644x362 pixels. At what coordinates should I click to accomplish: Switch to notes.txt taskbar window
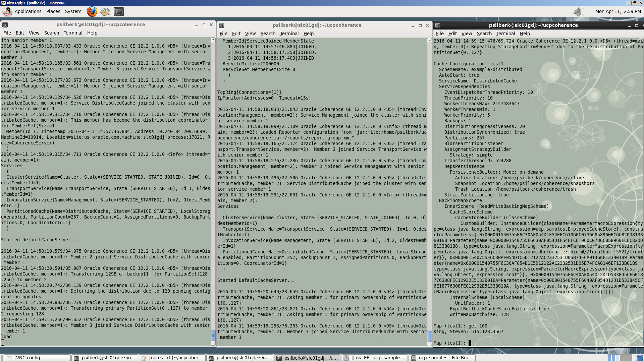172,358
